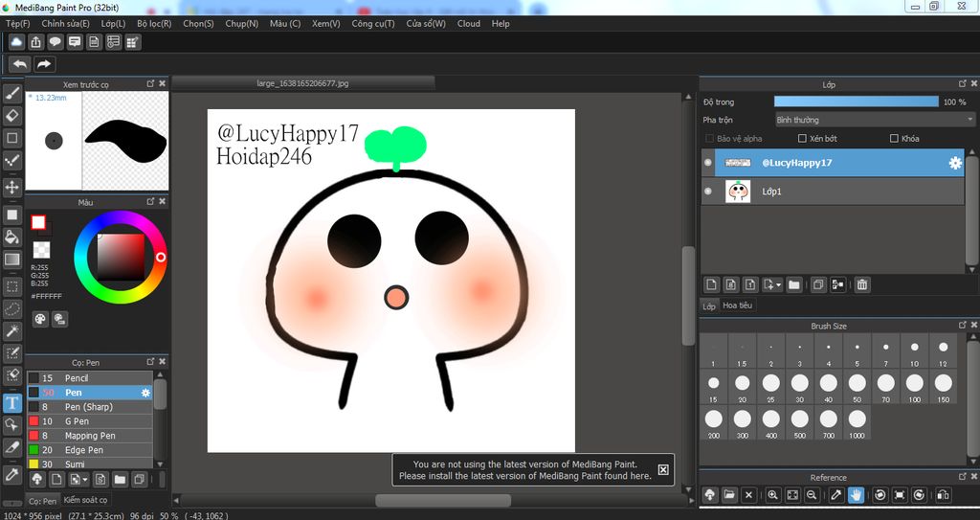Undock the Xem trước cọ panel
980x520 pixels.
pyautogui.click(x=150, y=83)
